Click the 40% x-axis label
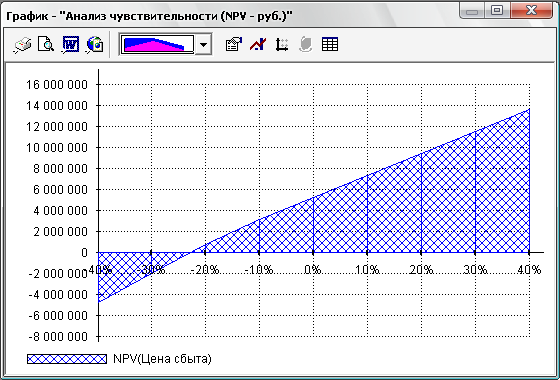The height and width of the screenshot is (380, 560). [529, 270]
